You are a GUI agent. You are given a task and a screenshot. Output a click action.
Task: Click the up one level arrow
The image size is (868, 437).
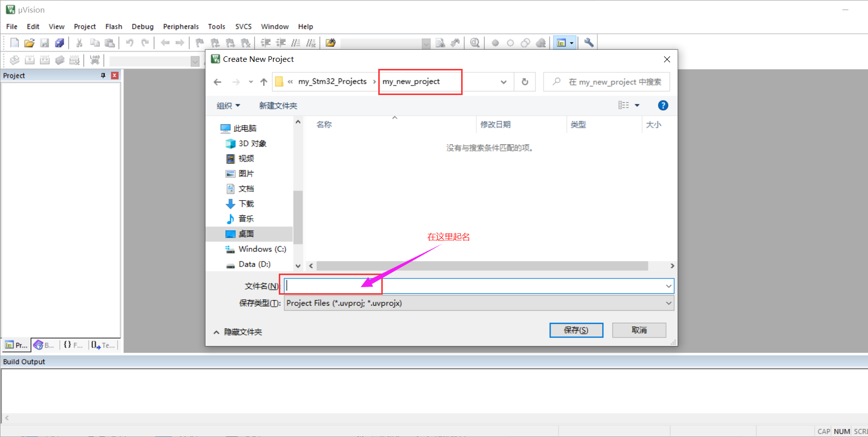click(264, 82)
